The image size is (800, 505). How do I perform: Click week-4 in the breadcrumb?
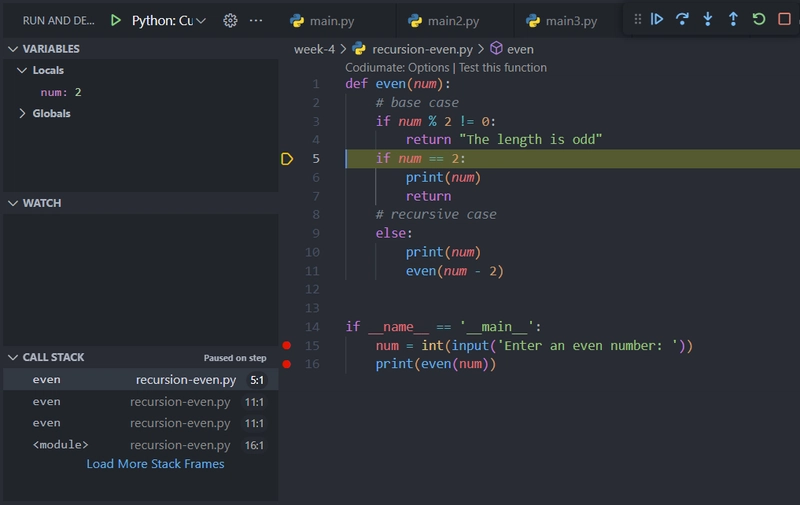pyautogui.click(x=314, y=49)
